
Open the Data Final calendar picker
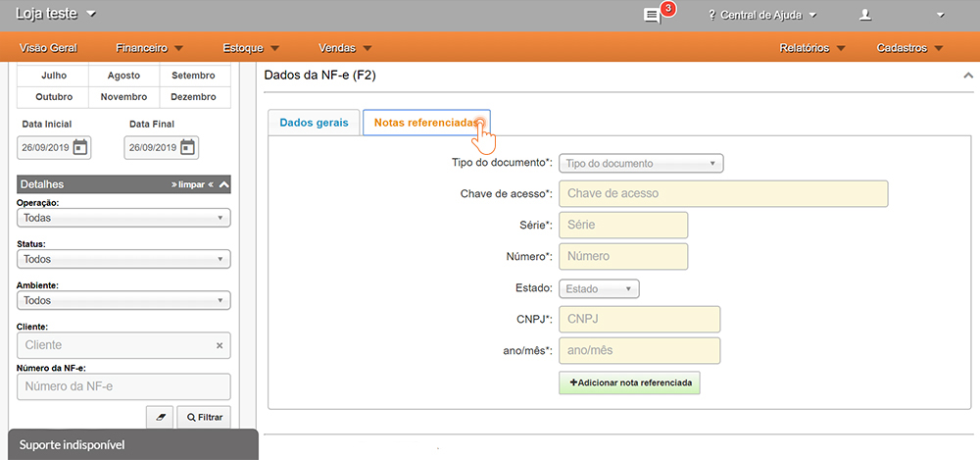click(188, 148)
